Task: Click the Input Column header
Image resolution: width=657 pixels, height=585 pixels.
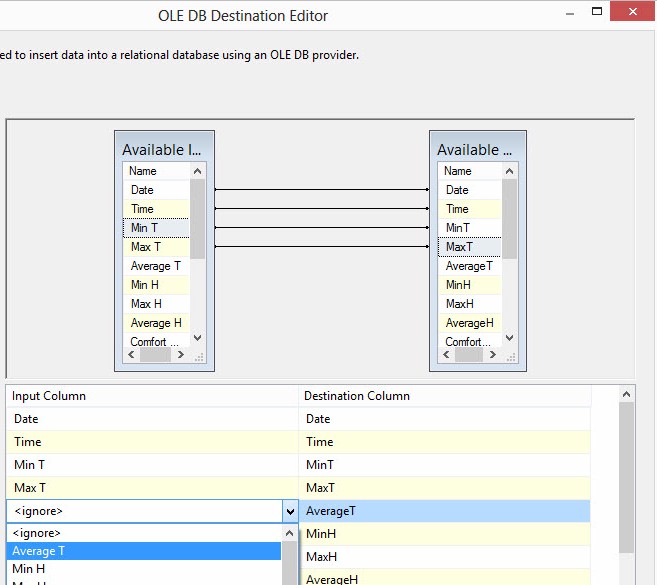Action: 150,396
